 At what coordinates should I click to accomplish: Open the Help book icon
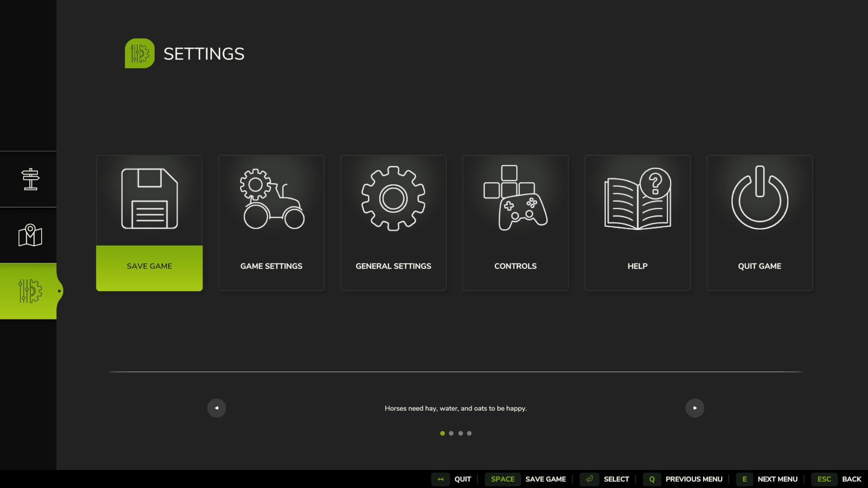click(x=637, y=199)
